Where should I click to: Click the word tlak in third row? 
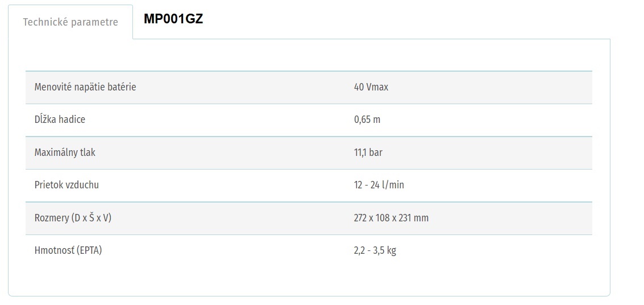pos(88,152)
